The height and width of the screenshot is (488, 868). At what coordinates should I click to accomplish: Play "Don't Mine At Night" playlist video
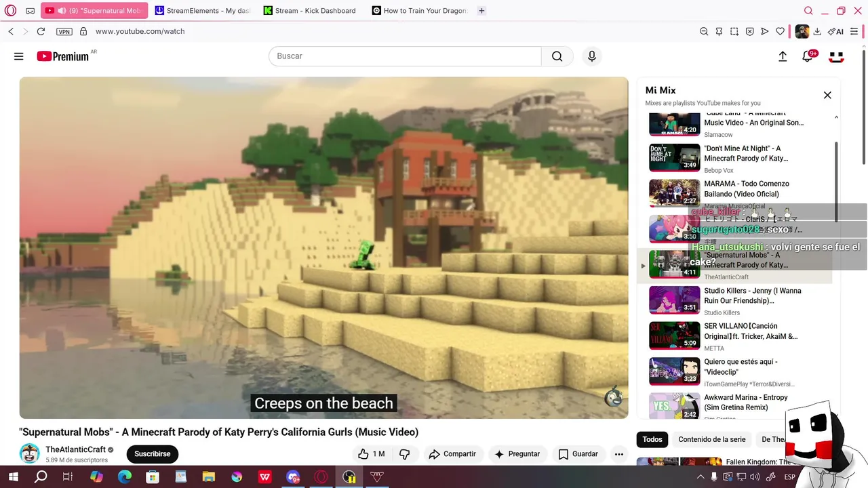point(734,158)
